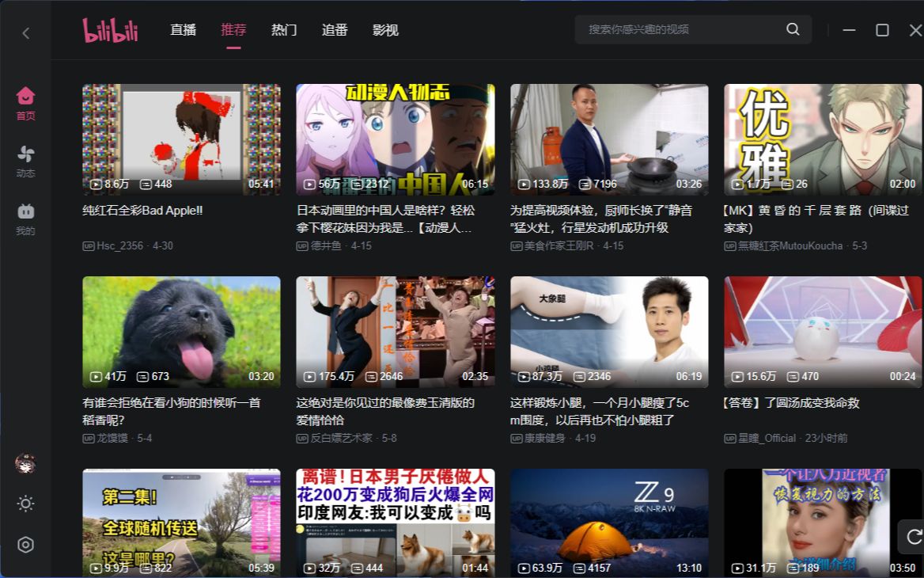
Task: Click the puppy video thumbnail
Action: (181, 332)
